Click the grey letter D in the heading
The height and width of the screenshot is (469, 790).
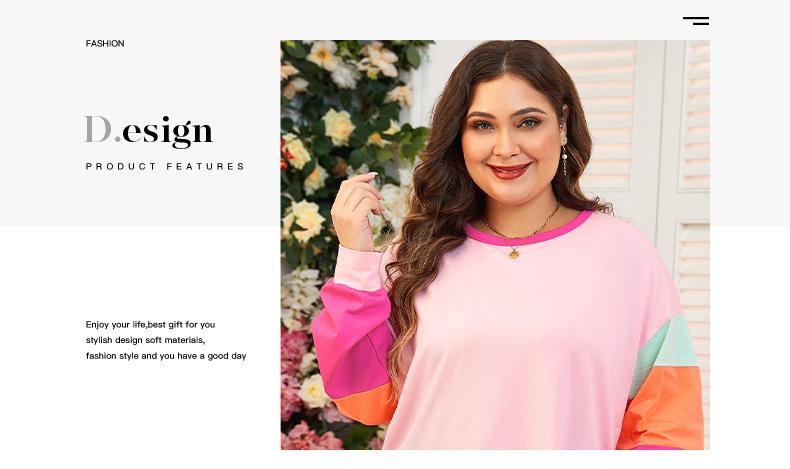98,129
